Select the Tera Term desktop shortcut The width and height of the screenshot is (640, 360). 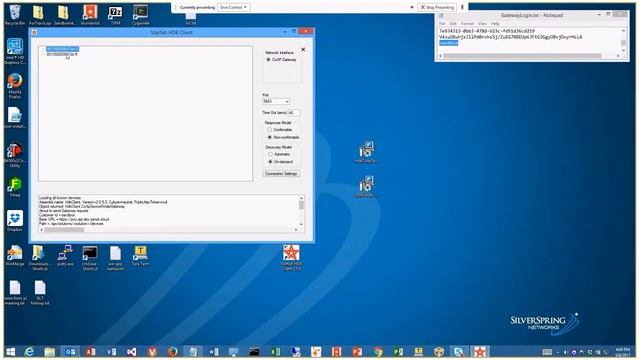click(140, 256)
